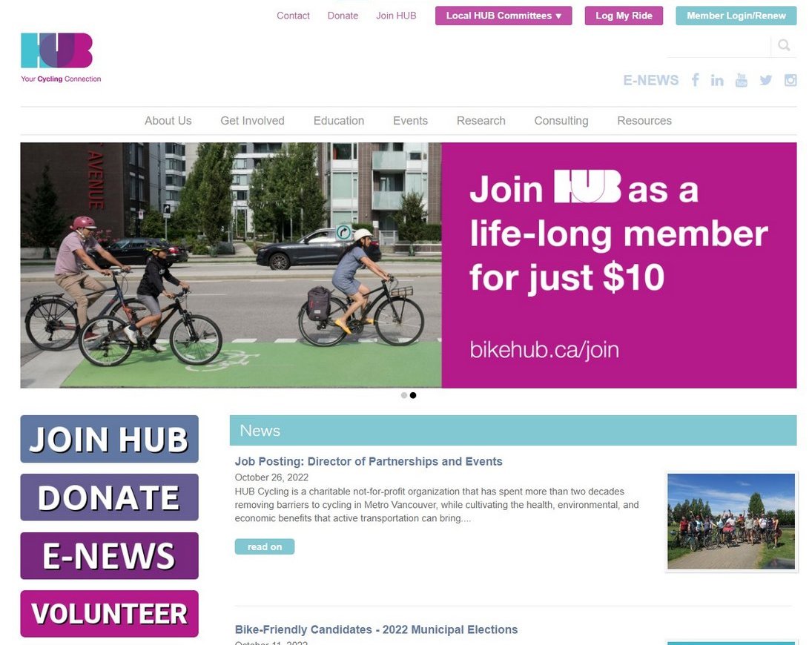The image size is (812, 645).
Task: Click the Member Login/Renew button
Action: 736,16
